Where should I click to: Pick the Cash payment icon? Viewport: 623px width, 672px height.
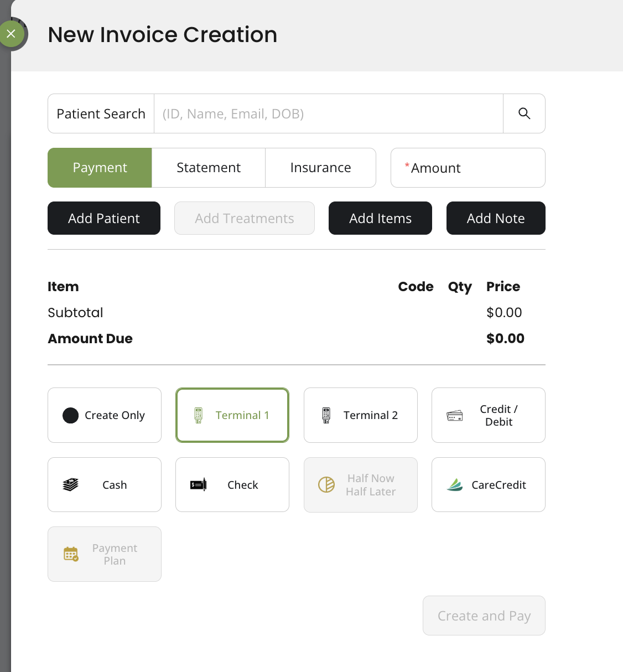(71, 485)
